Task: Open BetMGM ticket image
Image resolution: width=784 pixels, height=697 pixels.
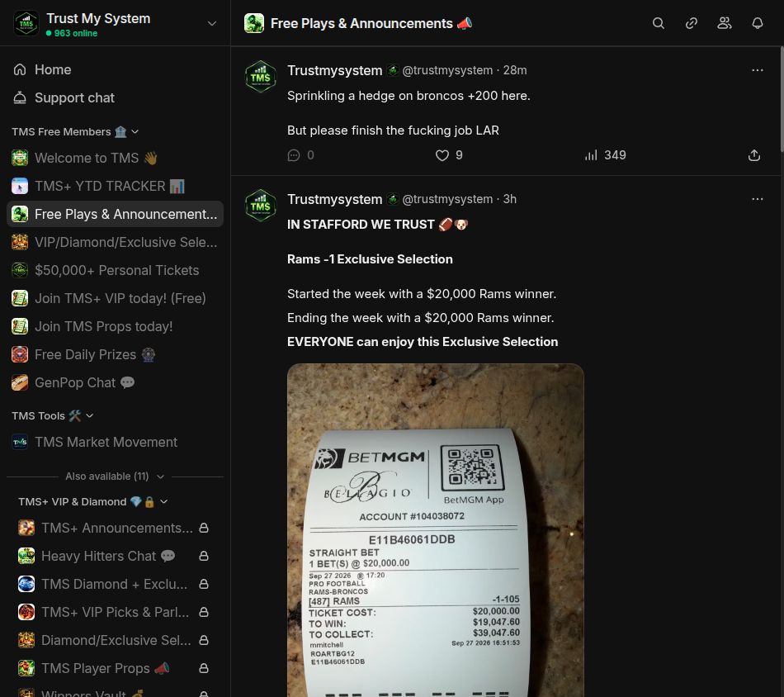Action: coord(436,530)
